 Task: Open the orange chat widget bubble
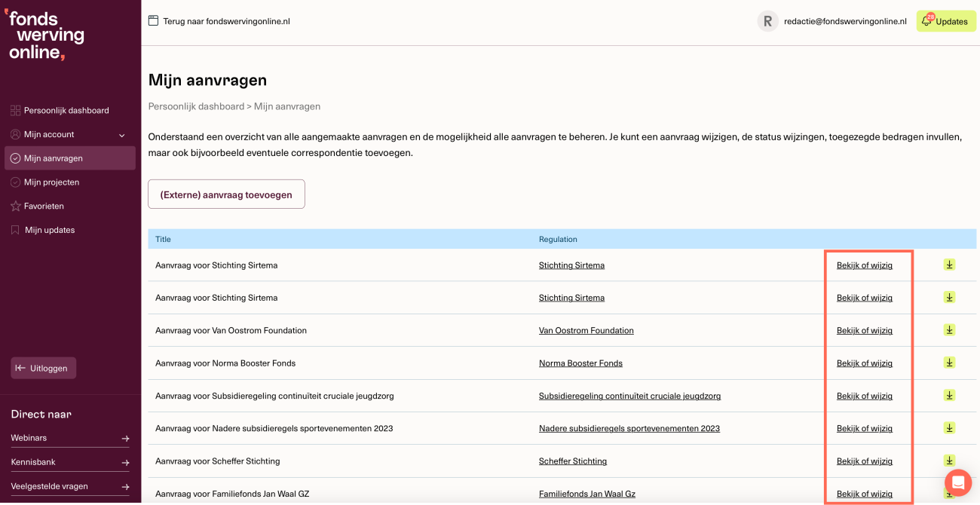[958, 482]
